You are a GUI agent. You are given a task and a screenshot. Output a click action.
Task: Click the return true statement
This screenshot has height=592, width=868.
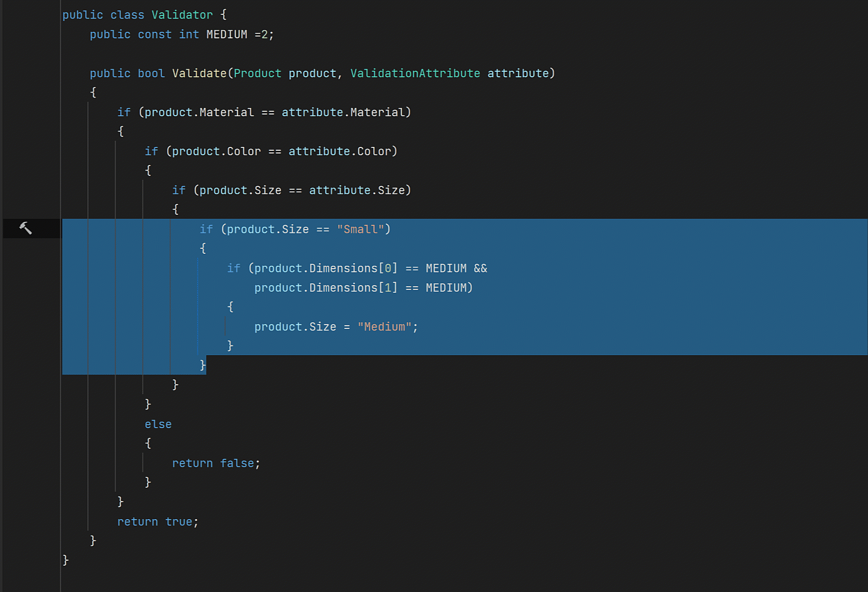pos(157,522)
